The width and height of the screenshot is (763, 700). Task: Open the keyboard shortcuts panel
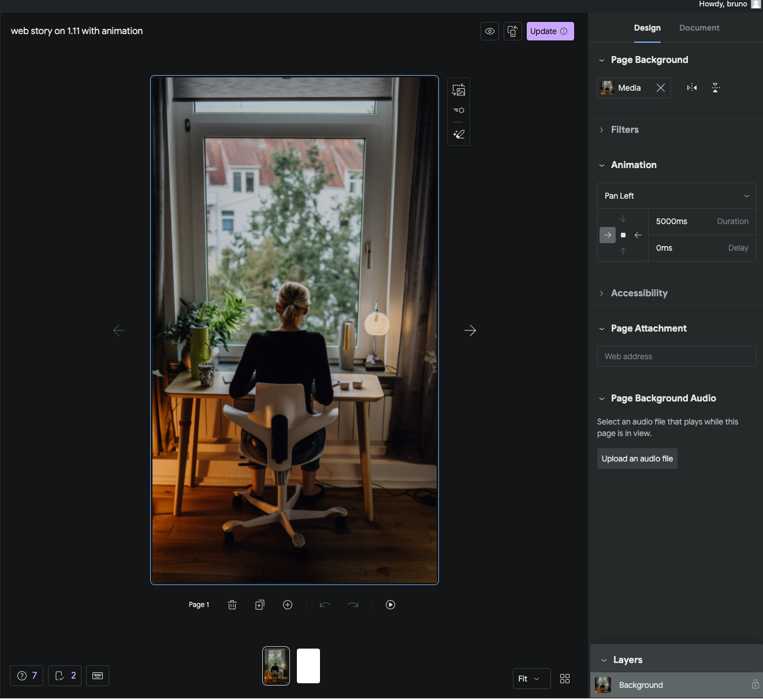(97, 676)
